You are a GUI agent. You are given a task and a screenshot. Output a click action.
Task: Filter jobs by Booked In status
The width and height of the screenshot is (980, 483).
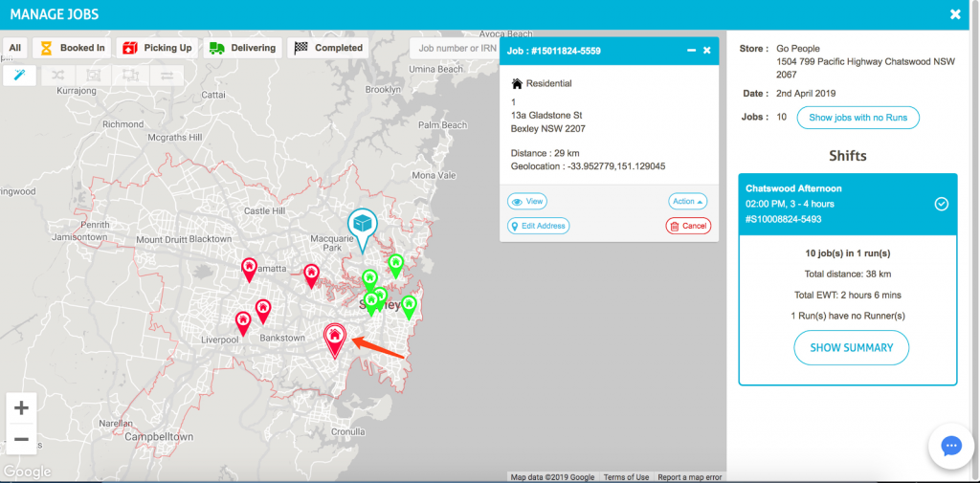[72, 48]
